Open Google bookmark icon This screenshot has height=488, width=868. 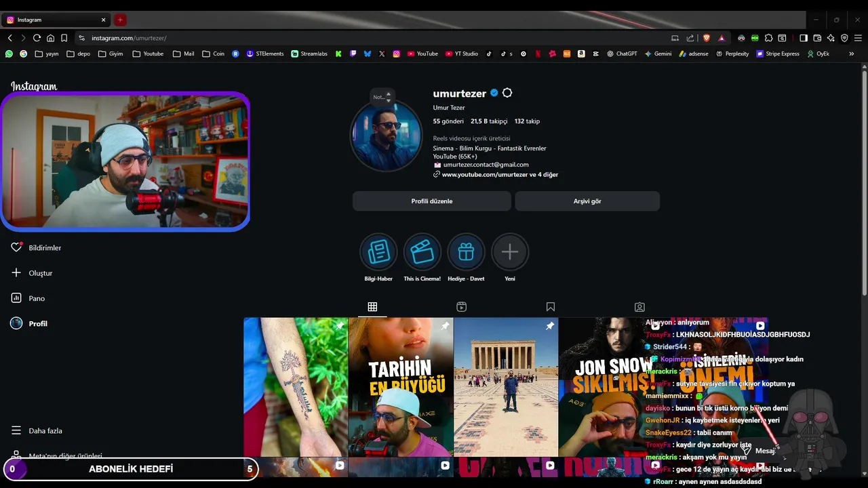pos(23,54)
